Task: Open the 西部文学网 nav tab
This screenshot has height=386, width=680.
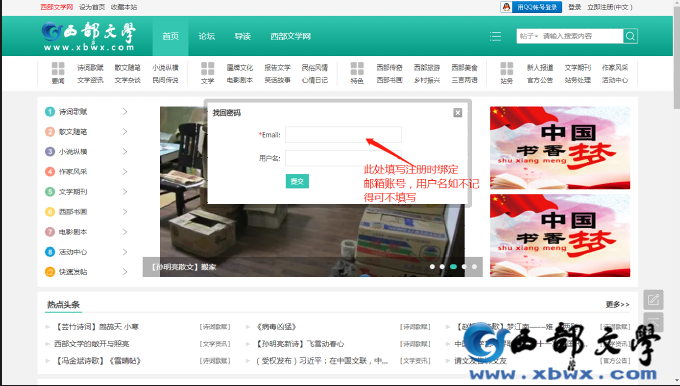Action: click(x=291, y=36)
